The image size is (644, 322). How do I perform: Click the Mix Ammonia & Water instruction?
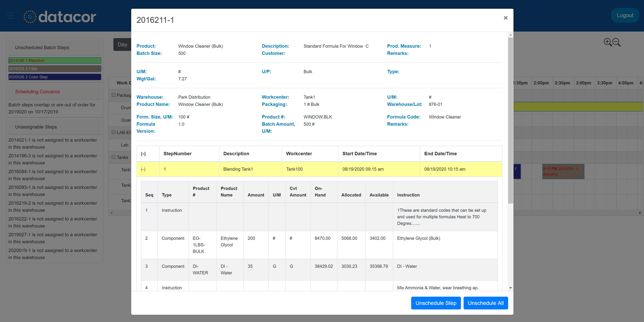pos(438,288)
